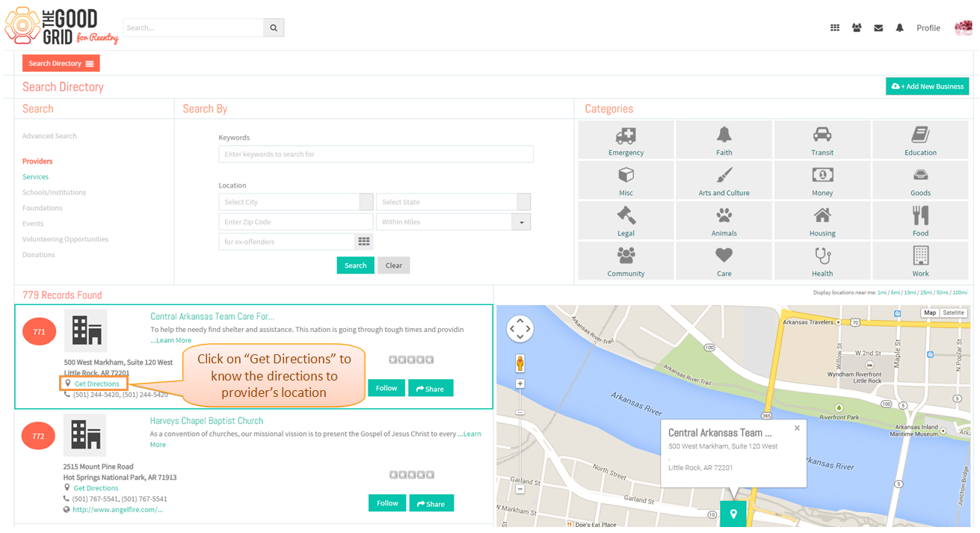Image resolution: width=980 pixels, height=533 pixels.
Task: Open the Select State dropdown
Action: (453, 202)
